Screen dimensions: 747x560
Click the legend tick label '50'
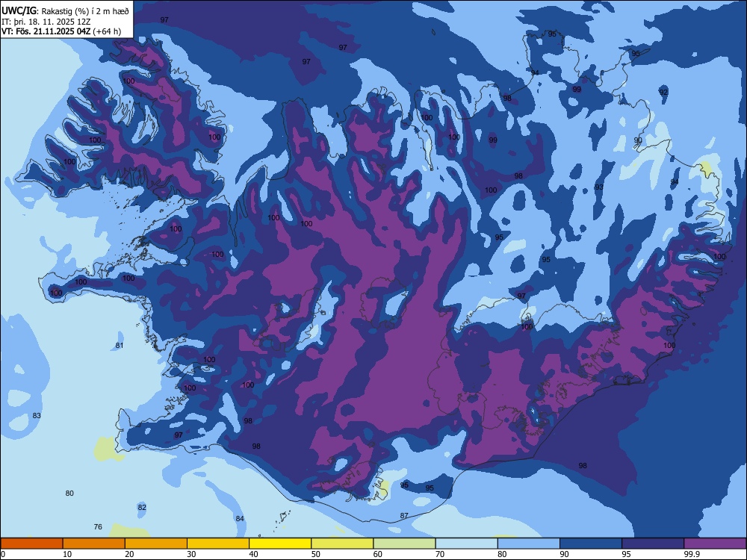(316, 554)
